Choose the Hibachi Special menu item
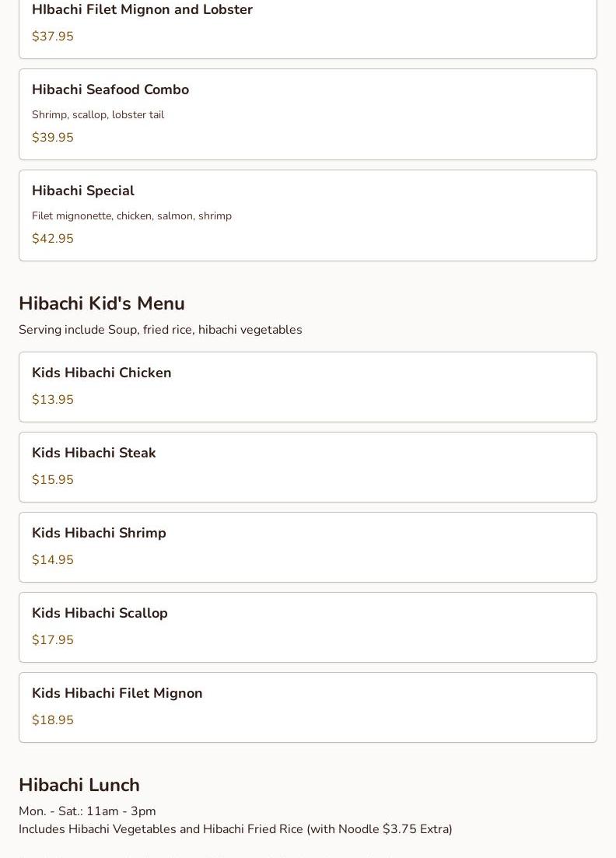616x858 pixels. click(x=83, y=191)
